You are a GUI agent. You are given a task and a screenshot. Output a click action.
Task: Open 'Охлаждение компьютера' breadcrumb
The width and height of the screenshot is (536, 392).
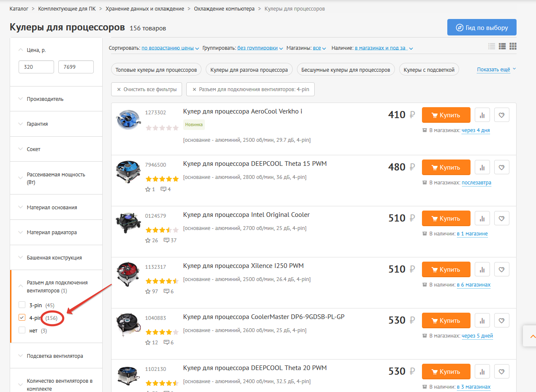click(224, 8)
